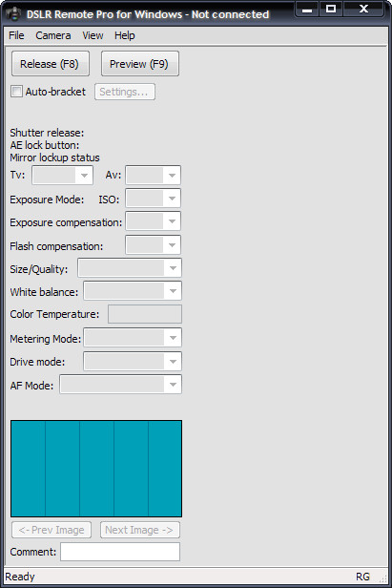Enable the Auto-bracket checkbox
Screen dimensions: 392x588
(x=16, y=92)
